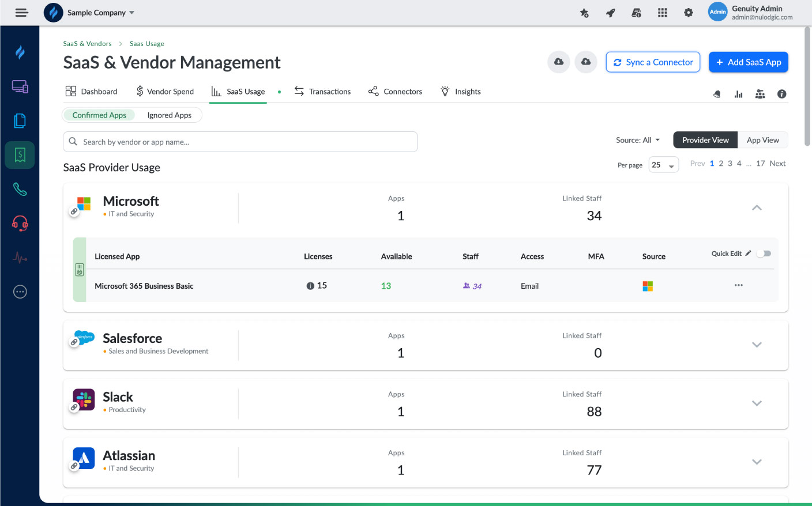Click the Salesforce provider name
This screenshot has height=506, width=812.
click(x=132, y=338)
